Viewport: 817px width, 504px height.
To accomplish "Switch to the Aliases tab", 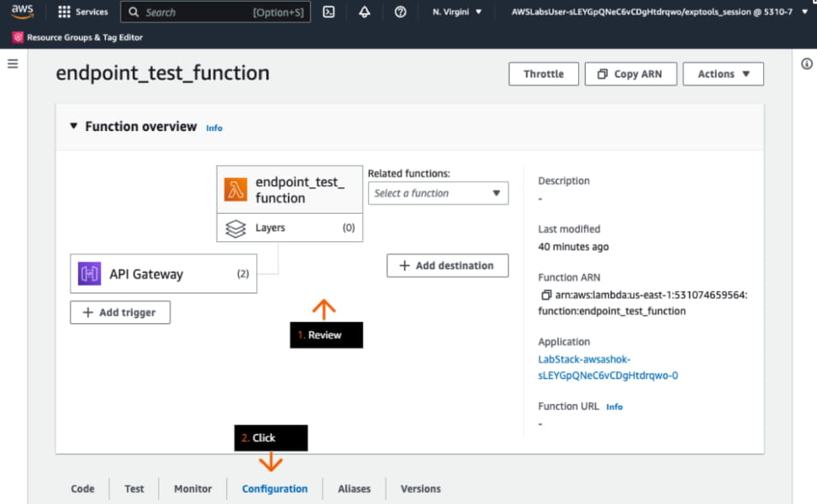I will click(x=355, y=489).
